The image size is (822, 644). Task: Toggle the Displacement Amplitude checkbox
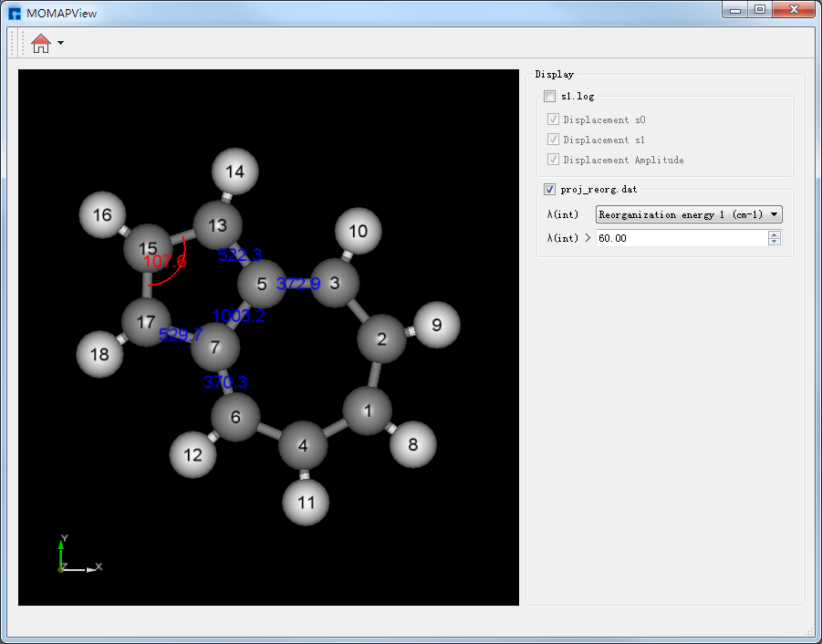click(553, 160)
